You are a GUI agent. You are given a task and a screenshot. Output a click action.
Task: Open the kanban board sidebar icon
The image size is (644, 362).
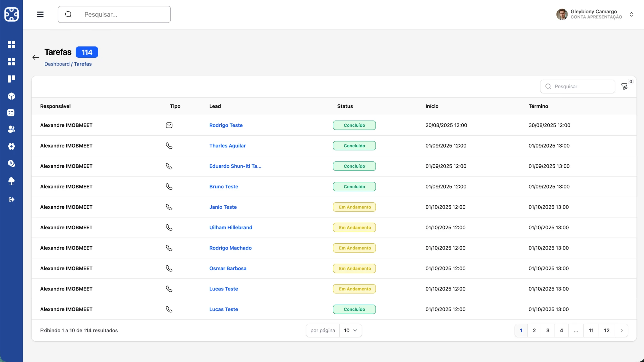(x=11, y=79)
